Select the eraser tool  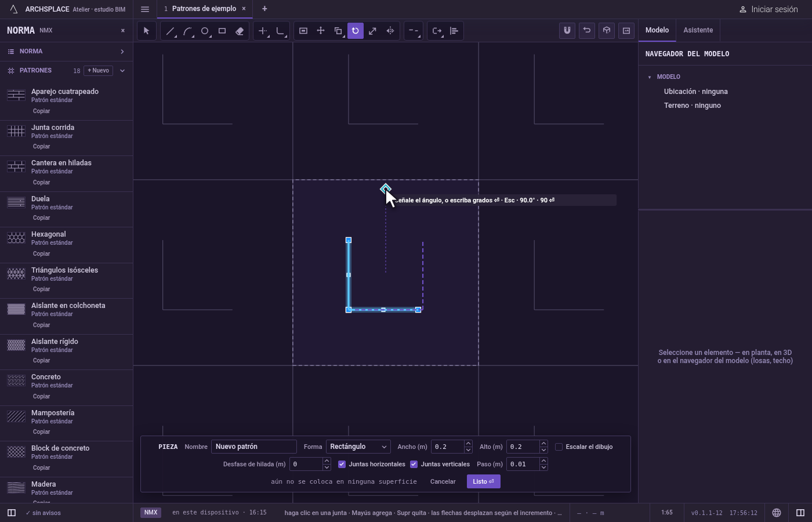click(240, 31)
